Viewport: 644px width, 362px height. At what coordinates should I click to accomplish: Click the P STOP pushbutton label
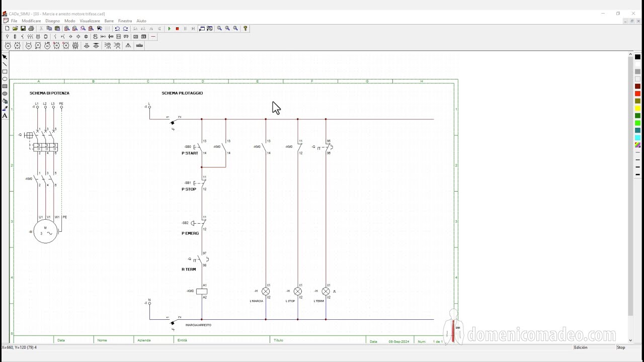(x=189, y=190)
